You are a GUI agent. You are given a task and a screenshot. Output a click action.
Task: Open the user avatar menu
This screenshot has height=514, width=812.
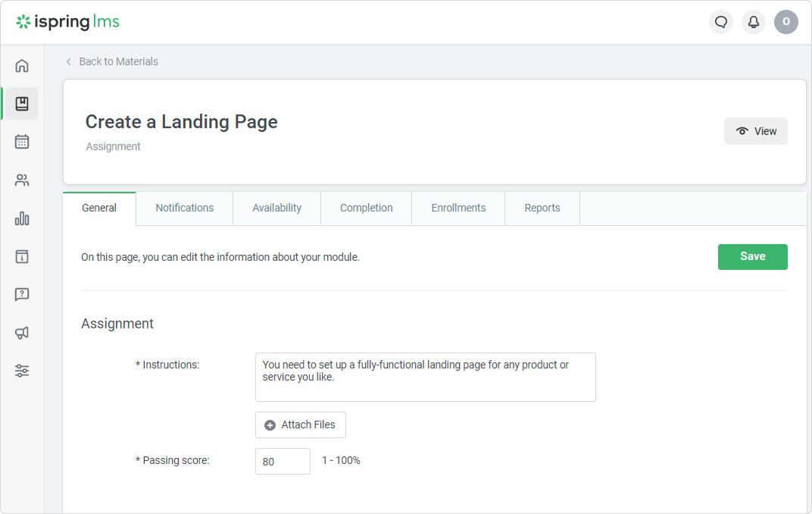pyautogui.click(x=785, y=22)
